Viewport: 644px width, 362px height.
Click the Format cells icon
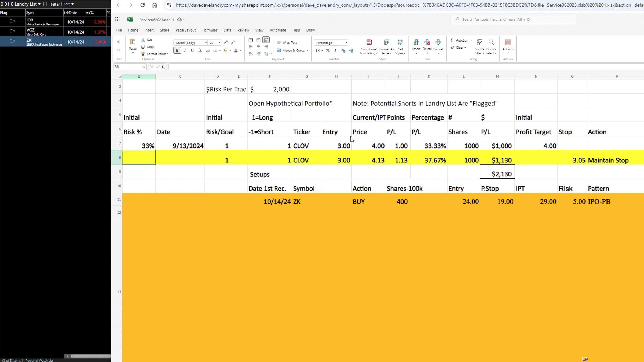(x=438, y=42)
